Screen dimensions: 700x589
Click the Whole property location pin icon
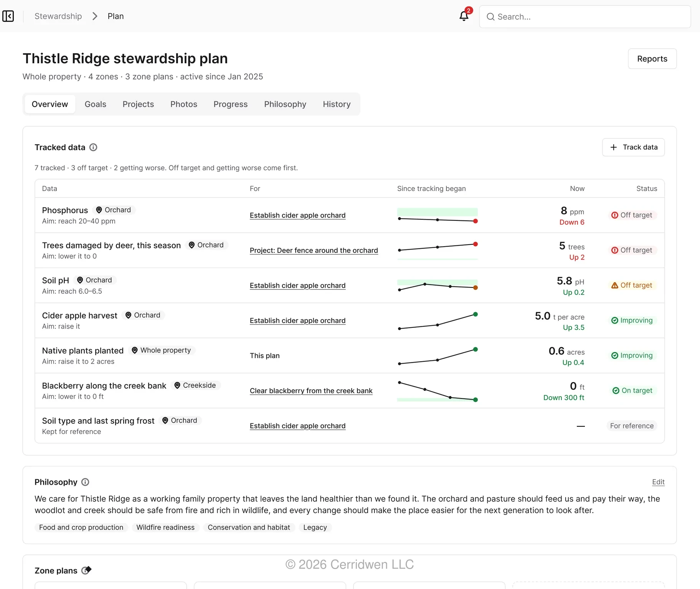[x=135, y=350]
